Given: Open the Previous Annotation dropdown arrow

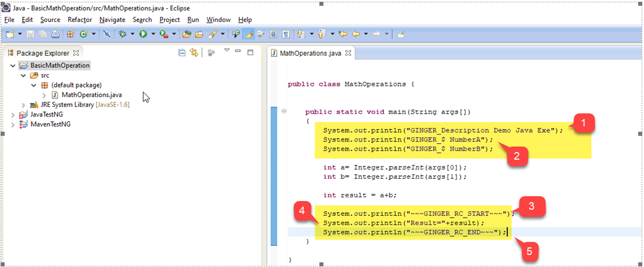Looking at the screenshot, I should pyautogui.click(x=332, y=34).
